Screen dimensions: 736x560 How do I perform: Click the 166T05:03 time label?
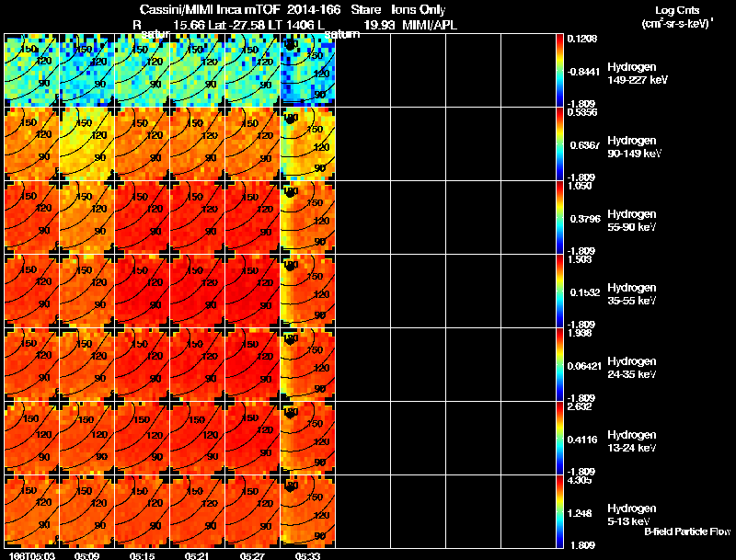(x=31, y=555)
